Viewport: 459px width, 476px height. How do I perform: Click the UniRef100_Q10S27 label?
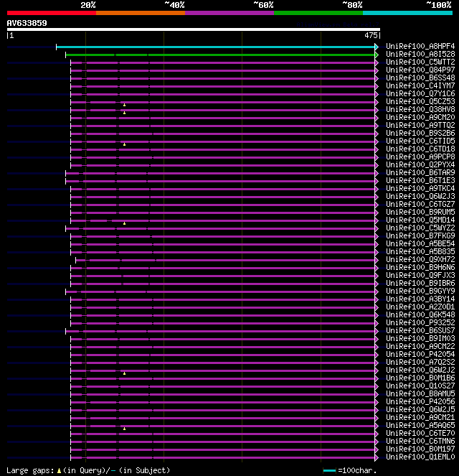click(x=420, y=386)
